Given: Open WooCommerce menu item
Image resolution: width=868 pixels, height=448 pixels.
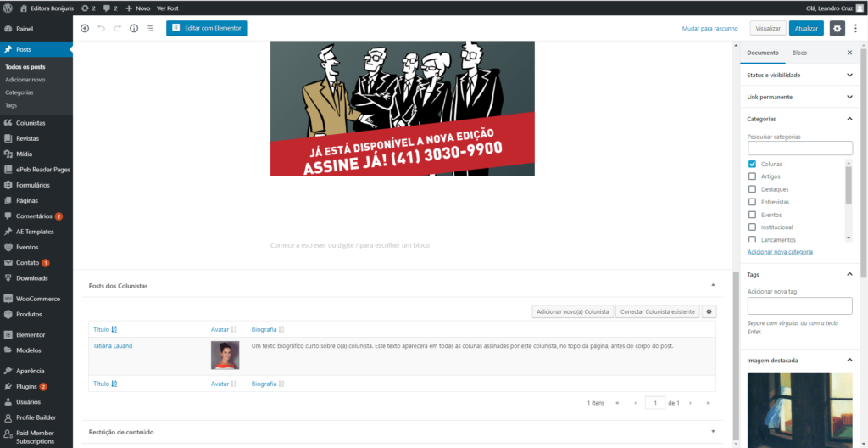Looking at the screenshot, I should coord(36,299).
